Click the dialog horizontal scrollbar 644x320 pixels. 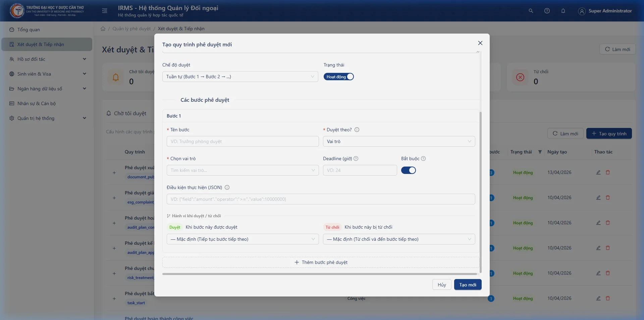(320, 274)
